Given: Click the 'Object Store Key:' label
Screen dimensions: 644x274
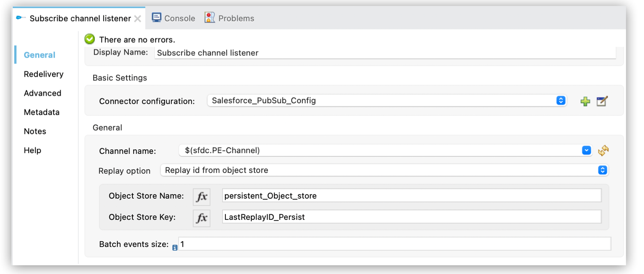Looking at the screenshot, I should [142, 217].
